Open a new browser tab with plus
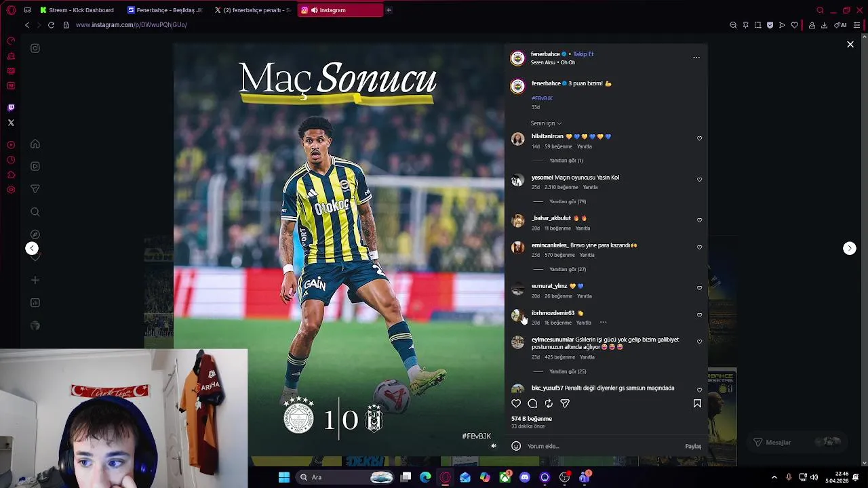Viewport: 868px width, 488px height. 389,10
